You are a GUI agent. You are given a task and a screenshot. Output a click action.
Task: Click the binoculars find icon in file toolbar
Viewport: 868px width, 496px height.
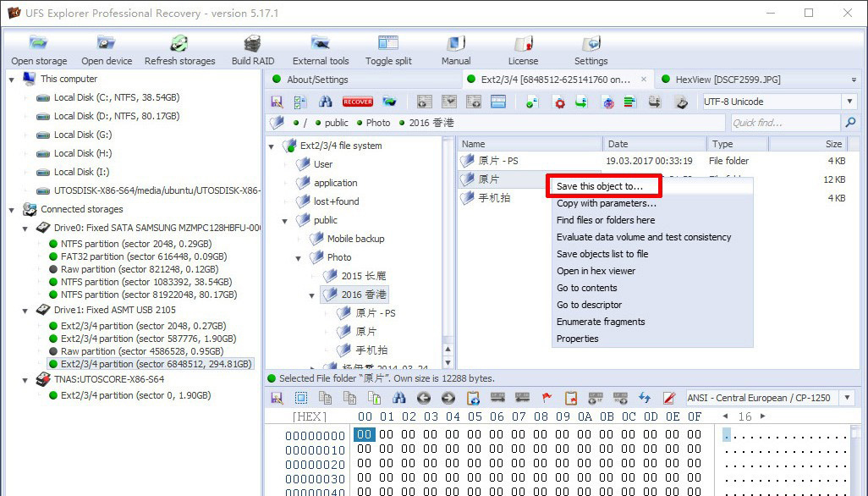[x=325, y=102]
